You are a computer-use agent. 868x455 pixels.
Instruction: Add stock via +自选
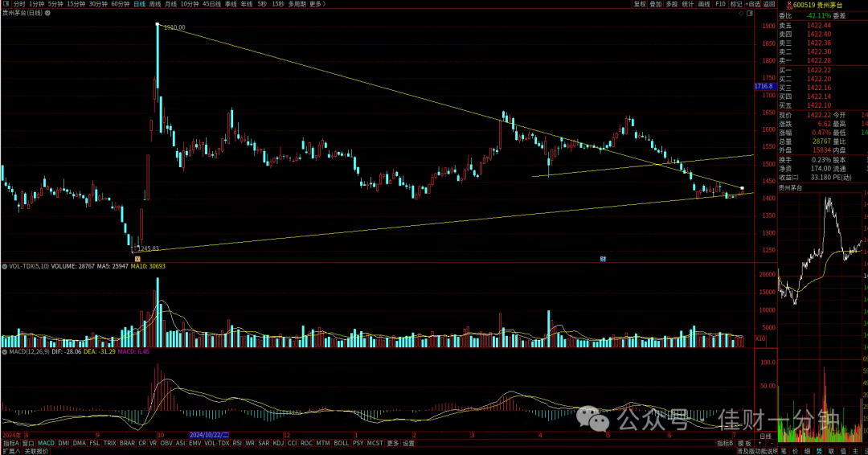point(753,4)
